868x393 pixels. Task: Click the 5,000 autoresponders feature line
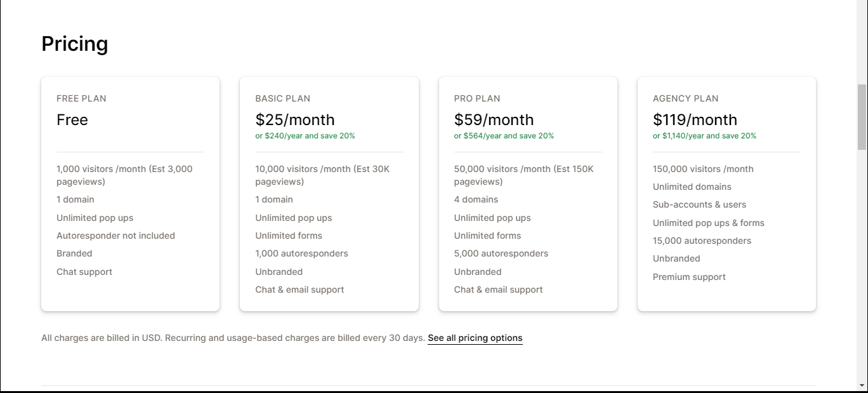501,253
